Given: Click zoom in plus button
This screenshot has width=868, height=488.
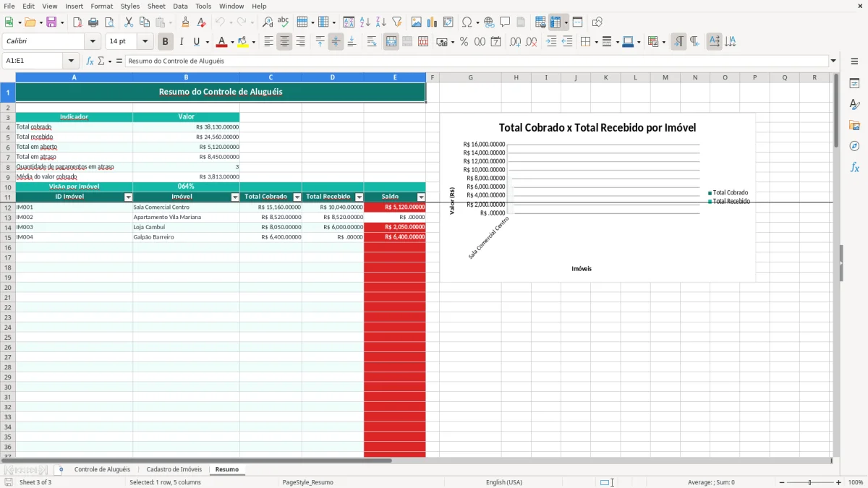Looking at the screenshot, I should point(839,482).
